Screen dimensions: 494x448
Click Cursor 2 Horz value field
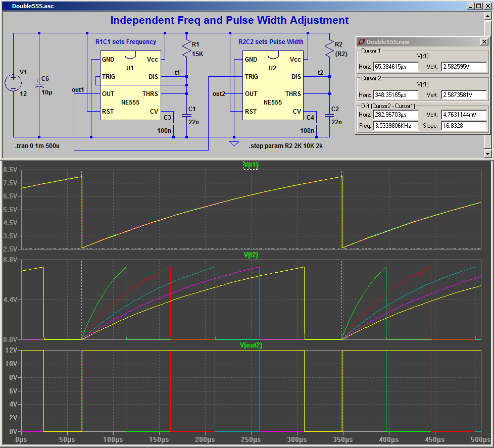pos(396,95)
